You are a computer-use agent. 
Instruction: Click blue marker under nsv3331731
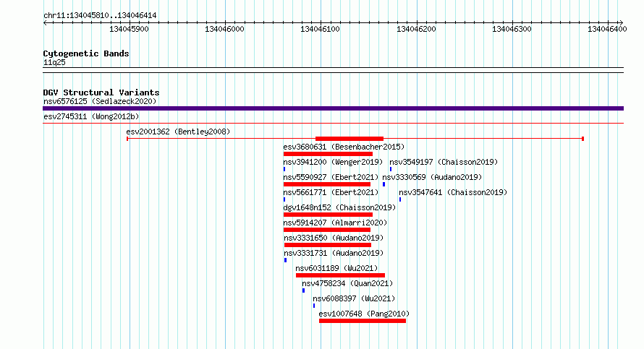tap(285, 260)
